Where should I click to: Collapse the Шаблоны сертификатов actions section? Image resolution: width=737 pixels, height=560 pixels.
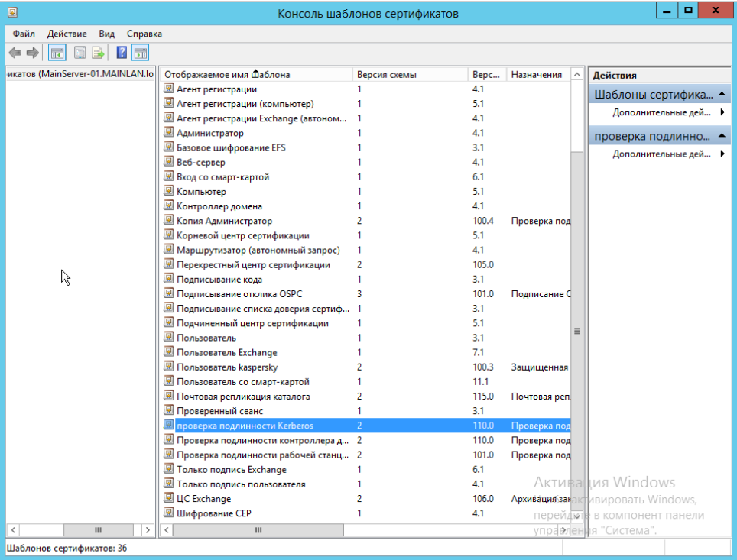tap(721, 95)
